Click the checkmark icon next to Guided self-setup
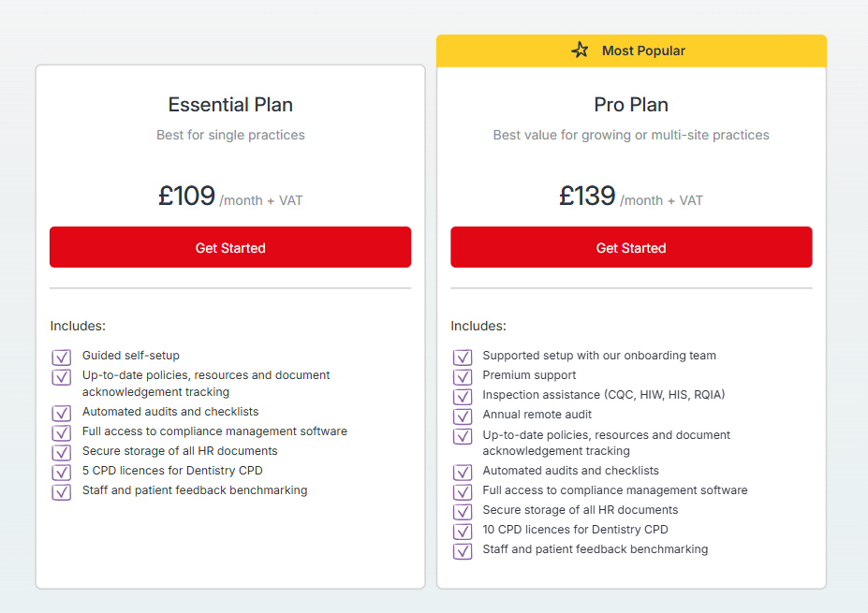 click(x=62, y=357)
